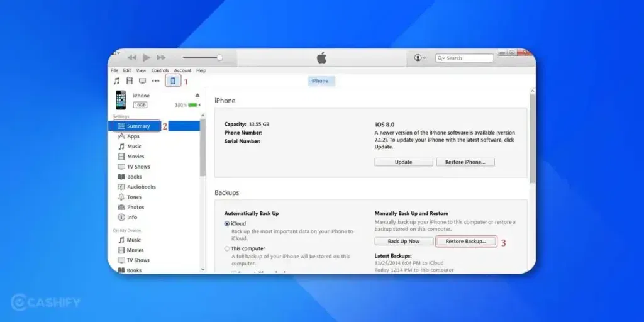Click the iOS 8.0 version text
The width and height of the screenshot is (644, 322).
(x=385, y=125)
